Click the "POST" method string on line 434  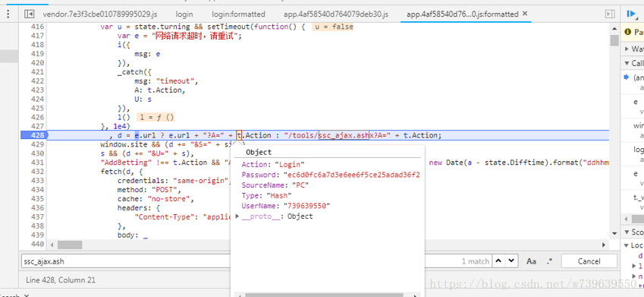click(164, 190)
